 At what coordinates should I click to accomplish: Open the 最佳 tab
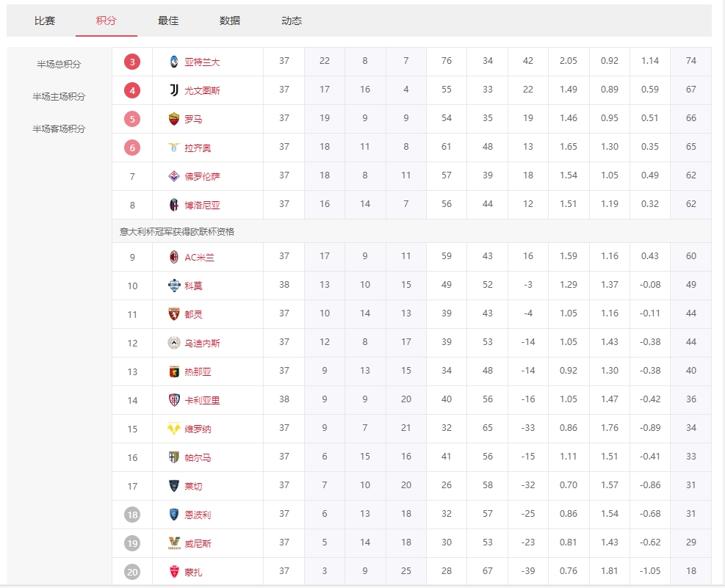click(168, 21)
